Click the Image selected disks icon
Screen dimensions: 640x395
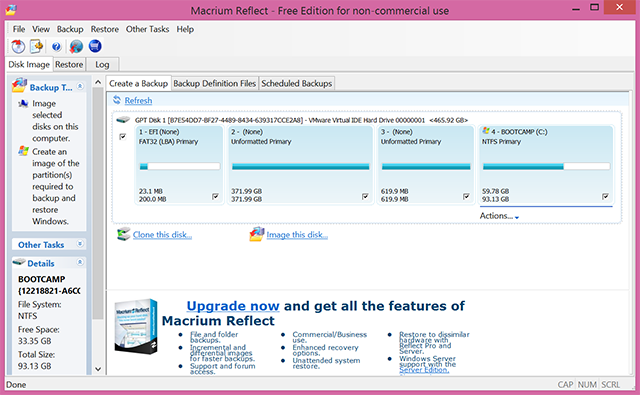pyautogui.click(x=23, y=103)
